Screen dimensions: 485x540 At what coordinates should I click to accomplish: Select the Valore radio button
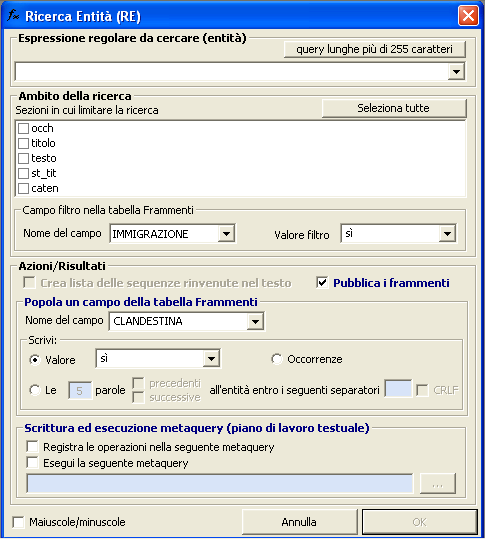(x=35, y=360)
